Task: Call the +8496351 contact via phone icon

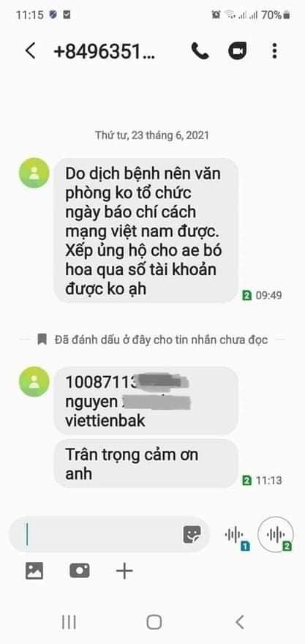Action: (200, 51)
